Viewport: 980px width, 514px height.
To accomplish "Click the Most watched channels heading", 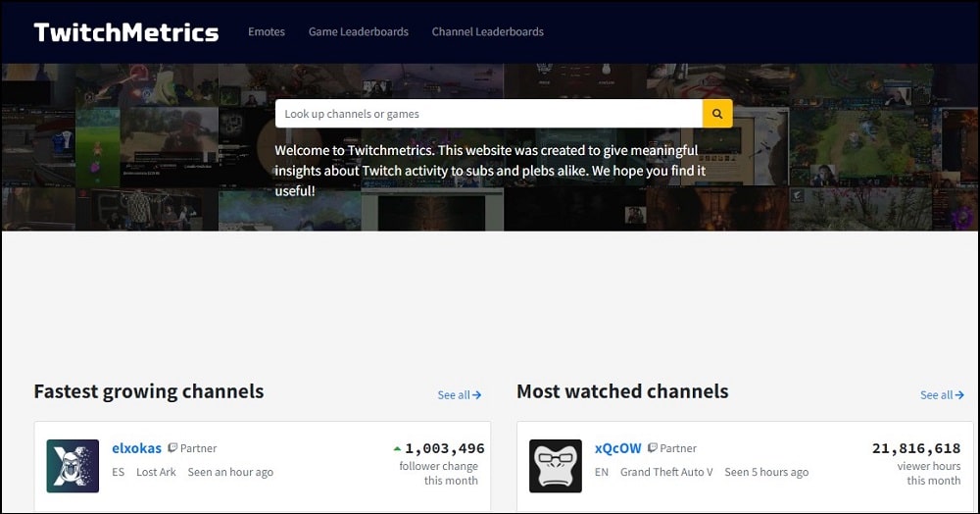I will [622, 391].
